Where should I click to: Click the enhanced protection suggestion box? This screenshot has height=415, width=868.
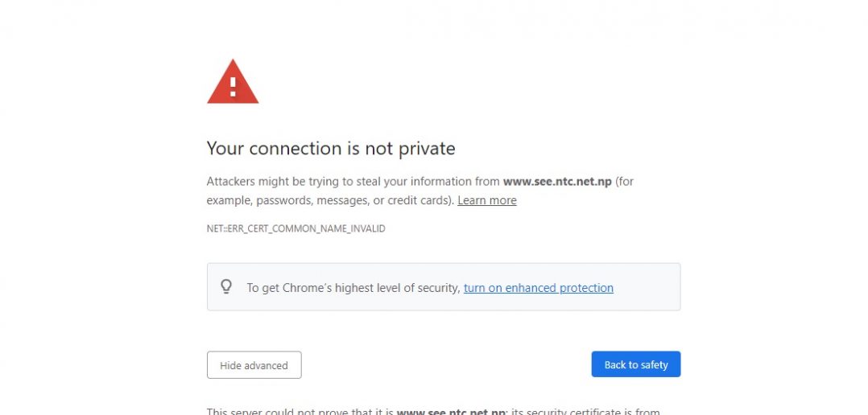pos(444,287)
